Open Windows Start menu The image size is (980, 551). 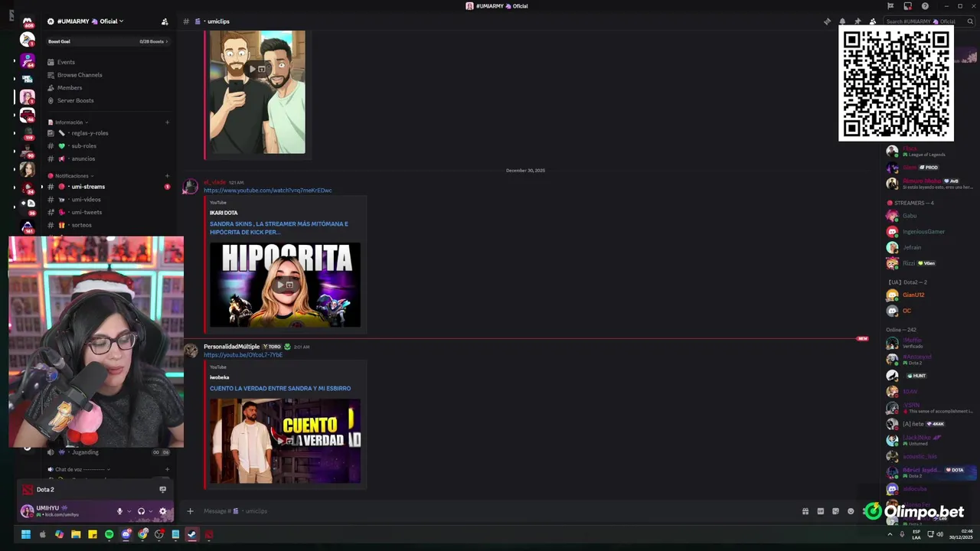pyautogui.click(x=25, y=534)
